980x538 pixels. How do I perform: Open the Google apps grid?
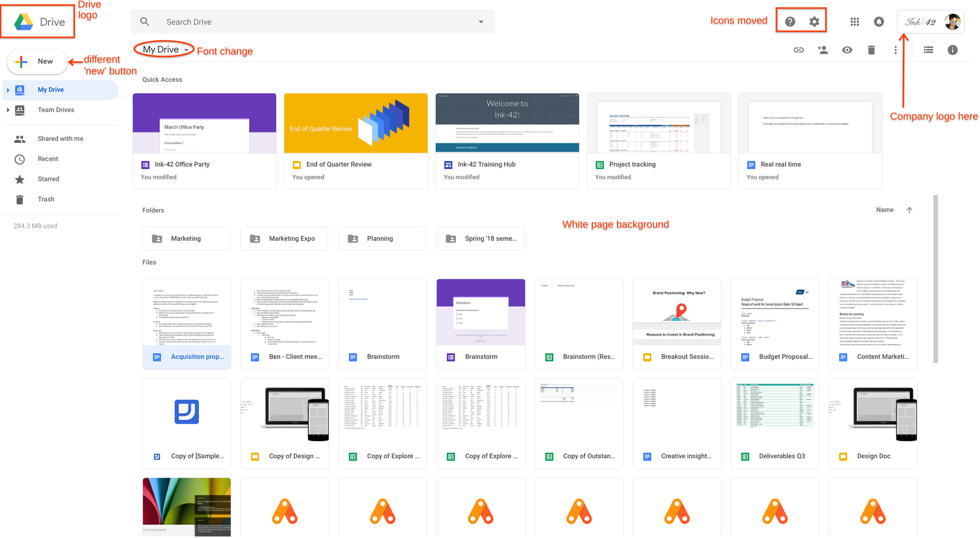[855, 22]
